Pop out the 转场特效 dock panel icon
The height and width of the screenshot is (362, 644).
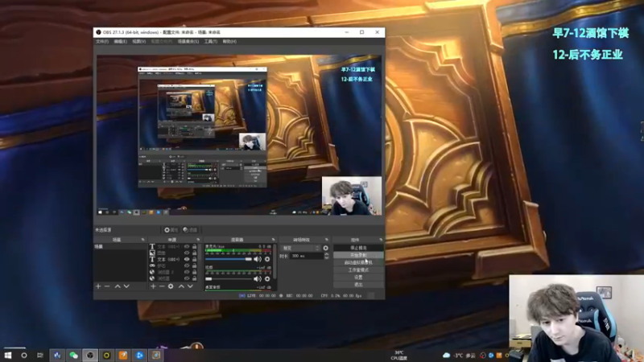tap(327, 239)
